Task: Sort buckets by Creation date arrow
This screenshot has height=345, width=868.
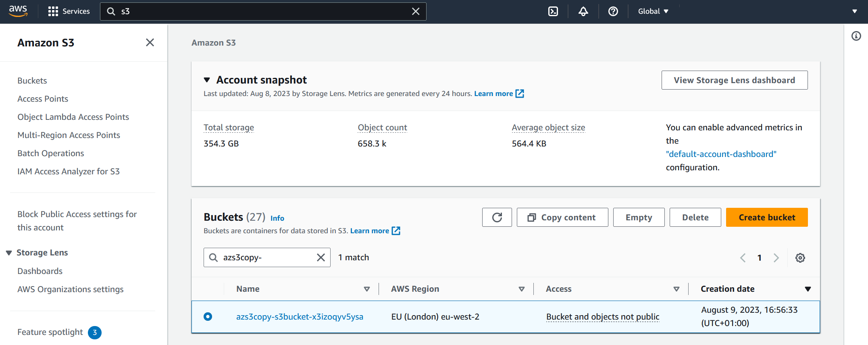Action: tap(808, 289)
